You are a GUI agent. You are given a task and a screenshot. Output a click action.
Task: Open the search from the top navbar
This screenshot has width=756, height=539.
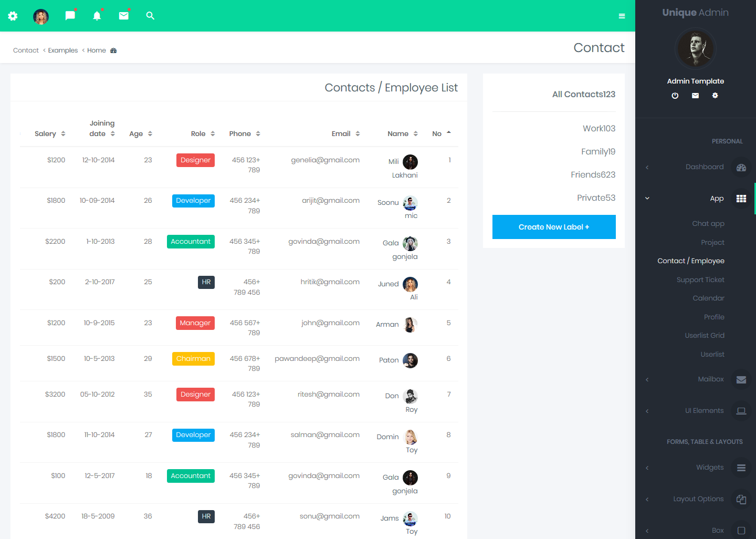(x=150, y=16)
